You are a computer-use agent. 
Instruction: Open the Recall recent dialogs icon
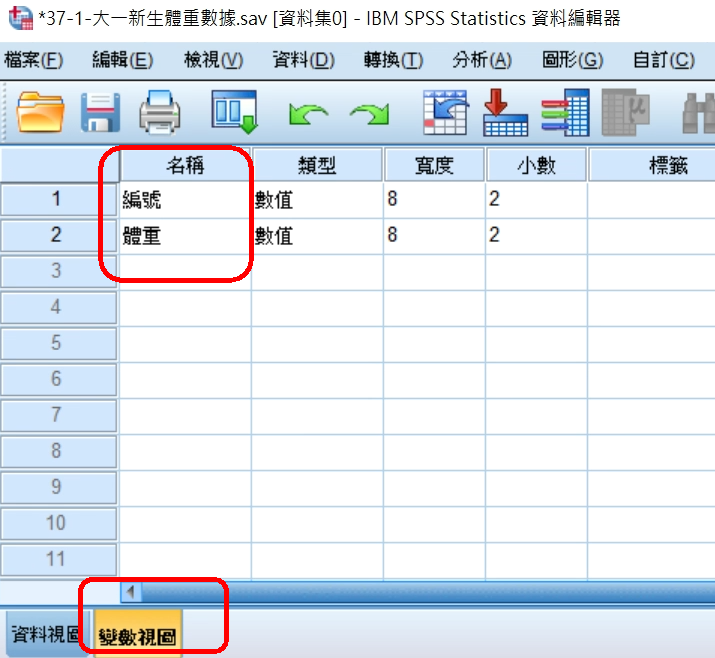234,112
